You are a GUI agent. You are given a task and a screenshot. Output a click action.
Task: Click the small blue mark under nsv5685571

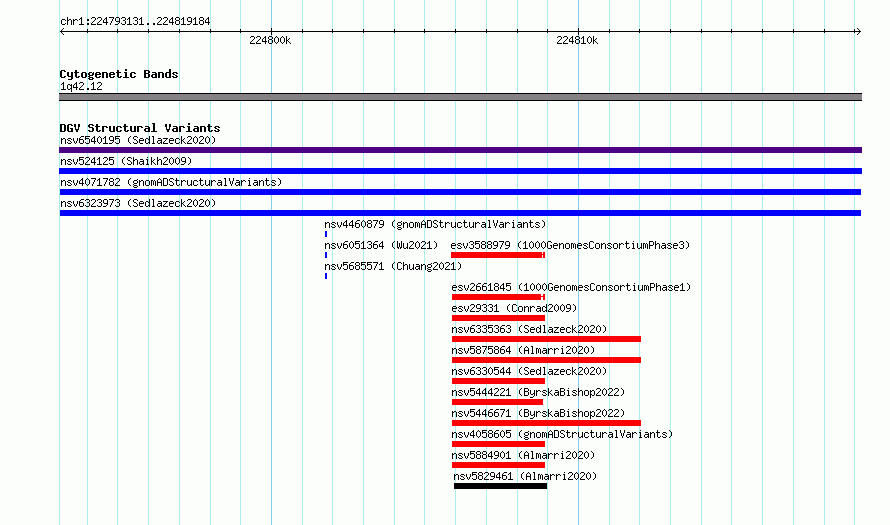click(x=326, y=276)
